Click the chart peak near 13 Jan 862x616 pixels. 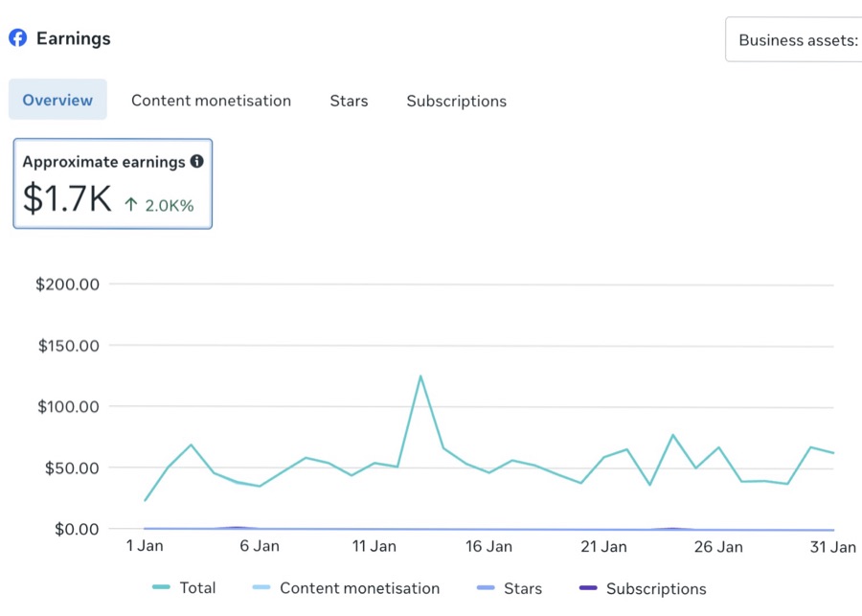(420, 376)
